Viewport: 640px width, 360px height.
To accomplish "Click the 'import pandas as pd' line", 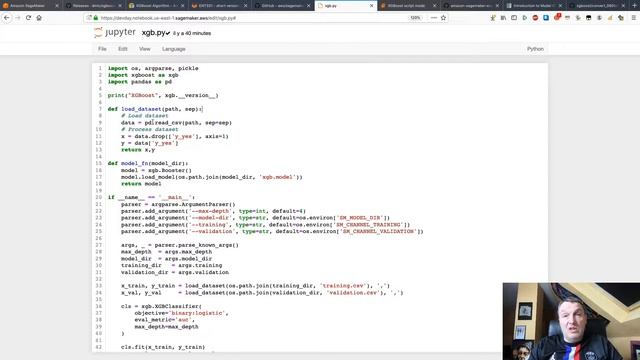I will tap(140, 82).
